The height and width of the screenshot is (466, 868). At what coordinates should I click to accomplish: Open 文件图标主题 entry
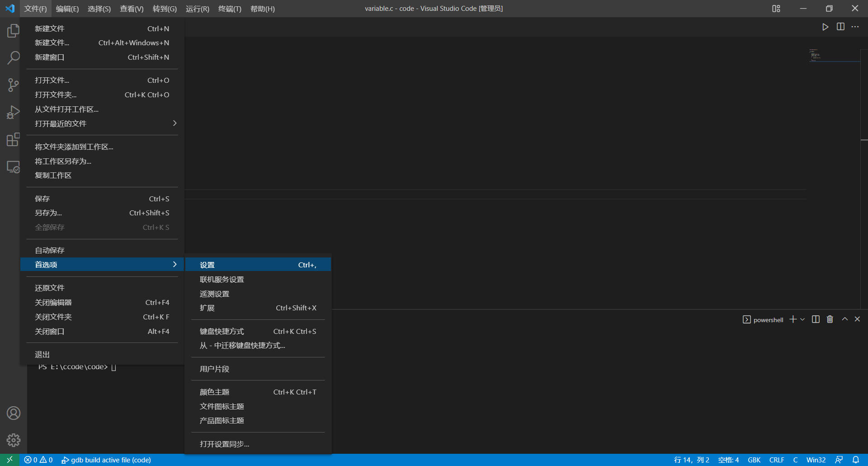[x=258, y=407]
